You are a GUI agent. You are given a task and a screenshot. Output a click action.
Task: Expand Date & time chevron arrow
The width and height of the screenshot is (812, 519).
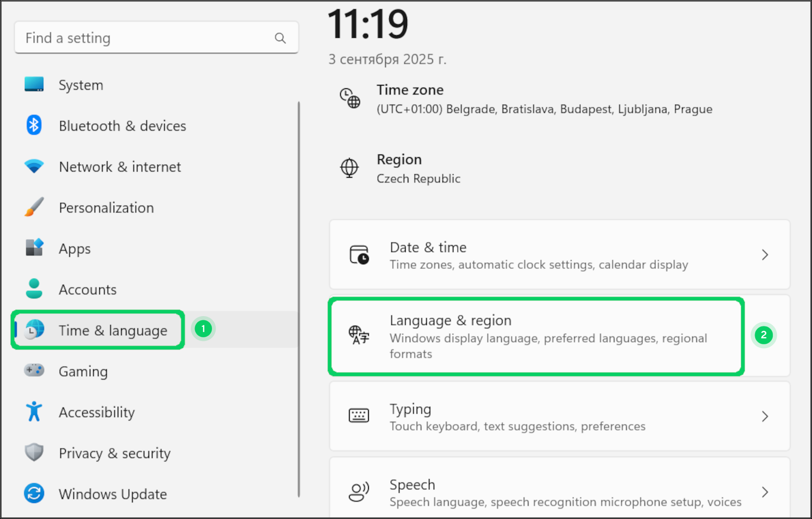click(765, 255)
